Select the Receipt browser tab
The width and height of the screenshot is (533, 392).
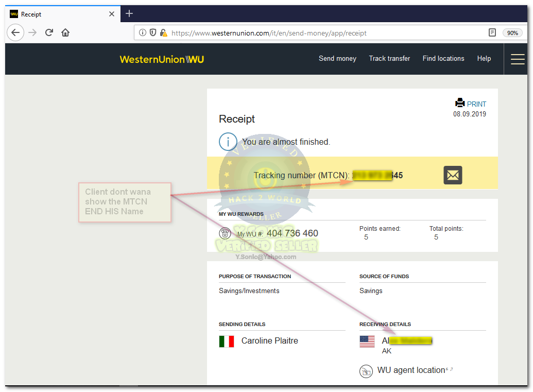[x=63, y=14]
